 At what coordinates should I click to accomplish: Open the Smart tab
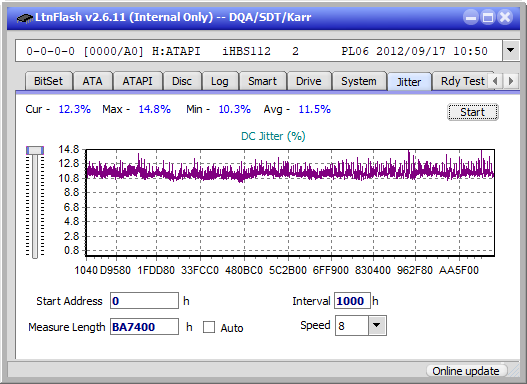point(262,81)
